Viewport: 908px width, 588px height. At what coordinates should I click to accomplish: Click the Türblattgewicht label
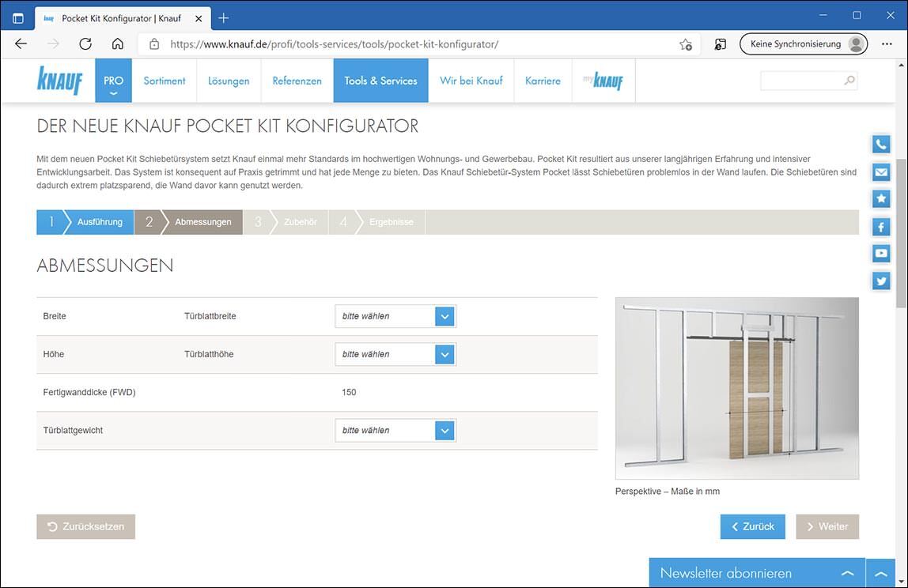coord(73,431)
